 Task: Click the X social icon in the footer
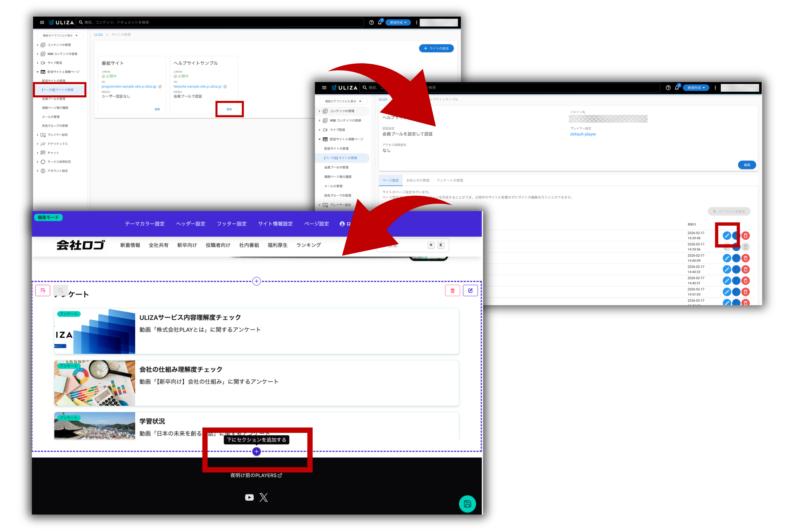click(263, 498)
